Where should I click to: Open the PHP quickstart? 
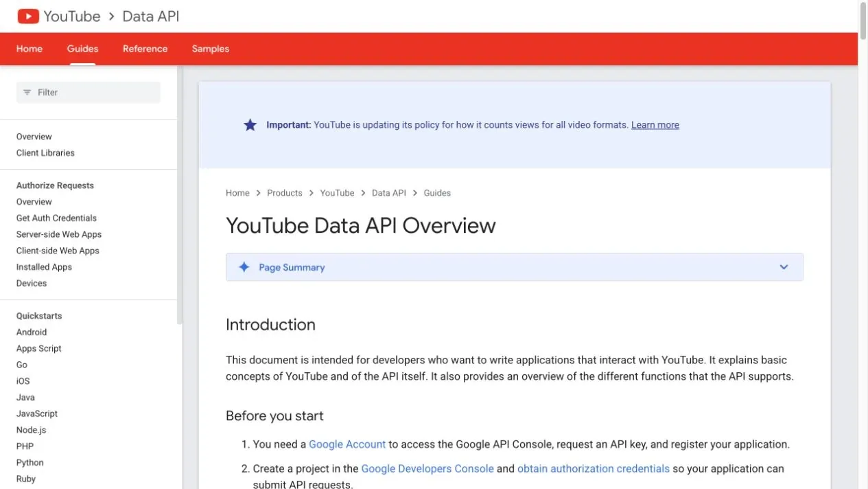tap(25, 446)
